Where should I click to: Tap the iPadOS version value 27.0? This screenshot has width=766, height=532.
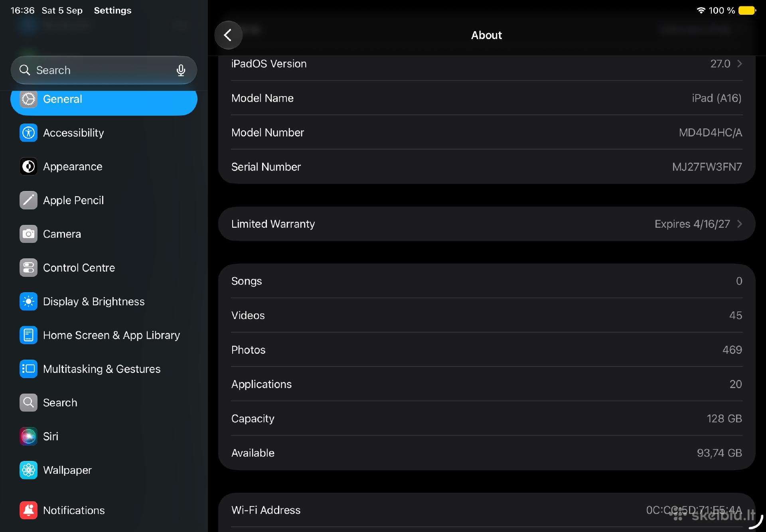point(720,64)
